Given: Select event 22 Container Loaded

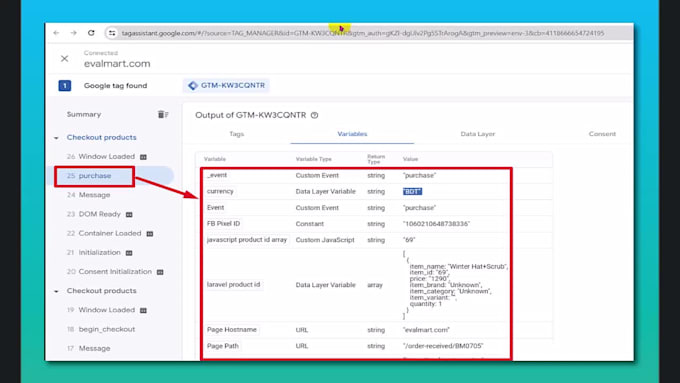Looking at the screenshot, I should tap(104, 233).
